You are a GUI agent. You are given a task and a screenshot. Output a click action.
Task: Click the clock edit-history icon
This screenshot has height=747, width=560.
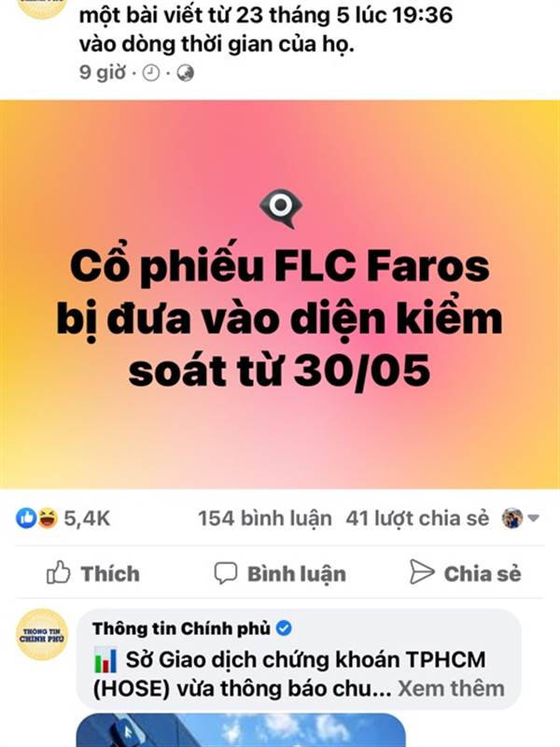(151, 74)
